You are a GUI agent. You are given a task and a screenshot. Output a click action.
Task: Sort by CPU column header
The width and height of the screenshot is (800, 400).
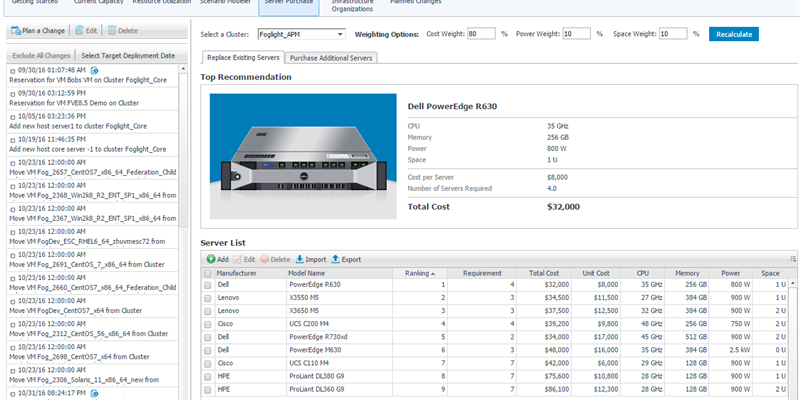pyautogui.click(x=643, y=273)
